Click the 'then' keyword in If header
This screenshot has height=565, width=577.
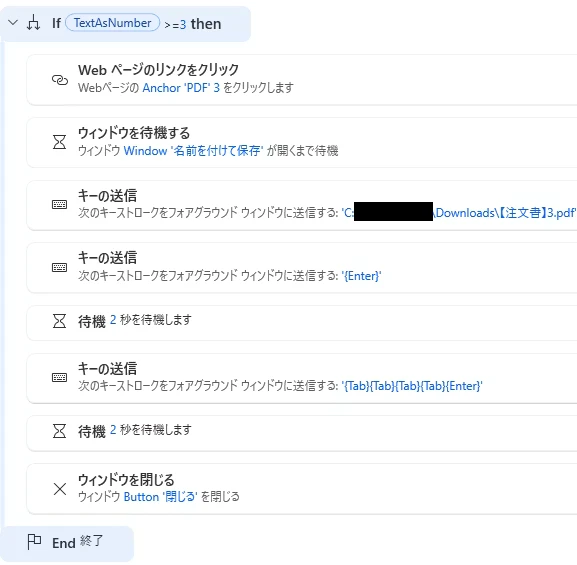(206, 24)
